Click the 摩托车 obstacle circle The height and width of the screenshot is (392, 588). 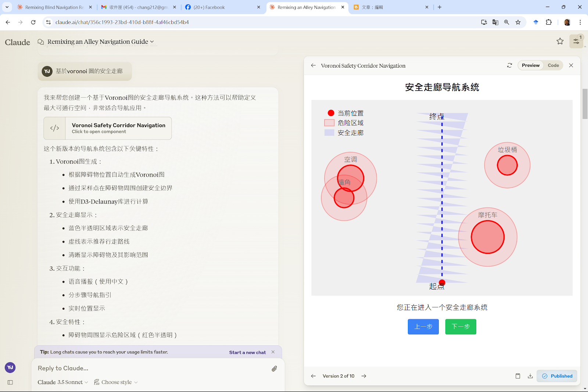488,237
